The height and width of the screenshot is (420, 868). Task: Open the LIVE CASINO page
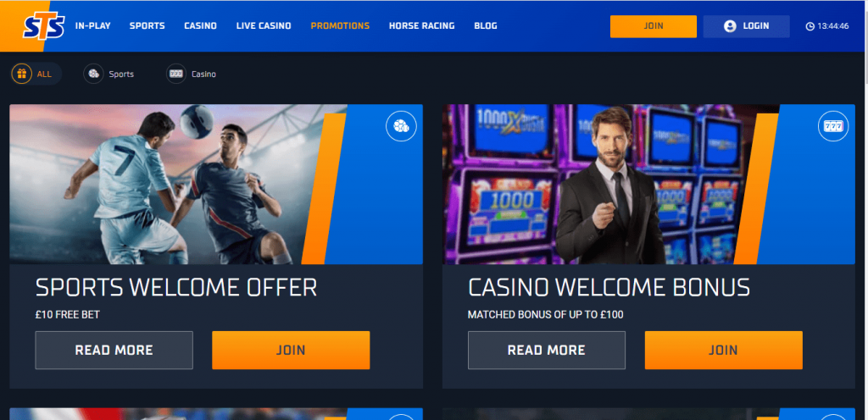(x=264, y=25)
